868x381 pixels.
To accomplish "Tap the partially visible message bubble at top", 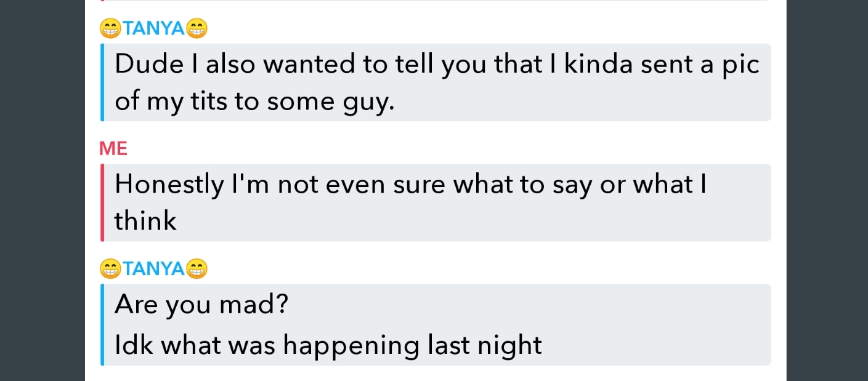I will point(435,1).
